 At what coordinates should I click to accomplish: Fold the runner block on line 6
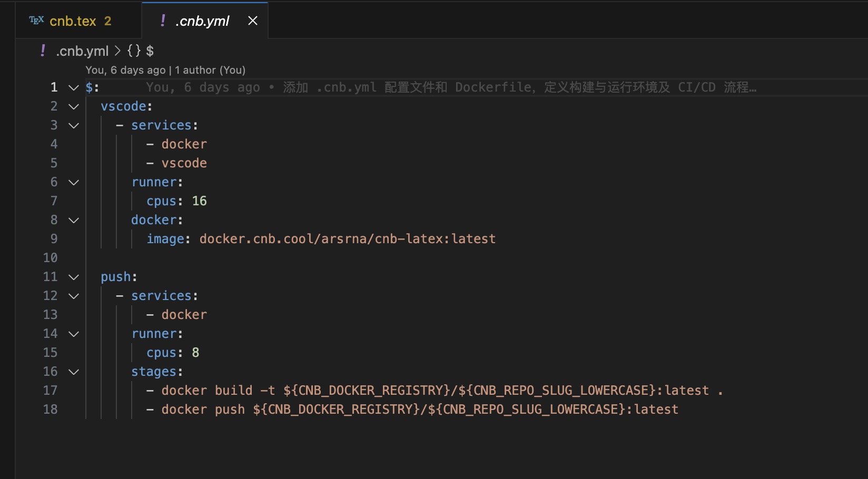[x=74, y=182]
